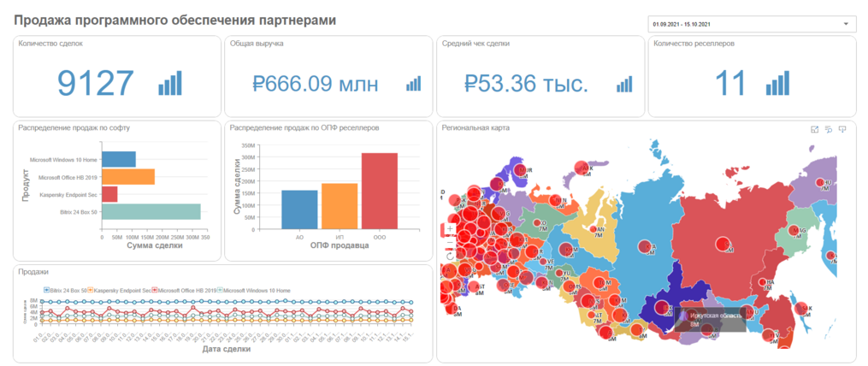Click the orange ИП column
The image size is (868, 366).
[x=340, y=206]
